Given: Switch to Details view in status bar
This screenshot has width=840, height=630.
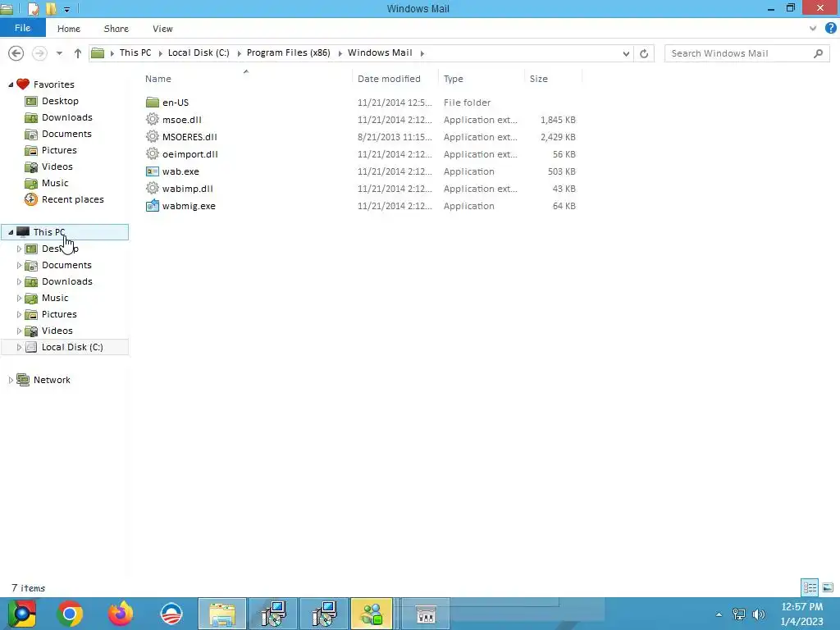Looking at the screenshot, I should click(810, 587).
